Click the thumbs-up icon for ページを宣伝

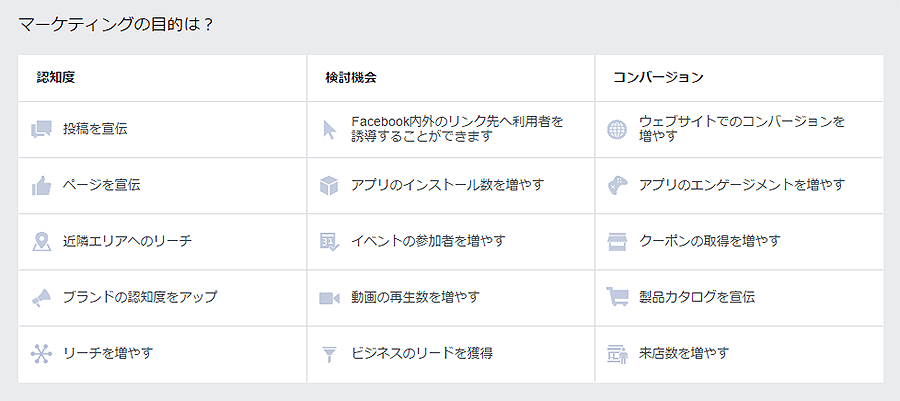(x=41, y=186)
